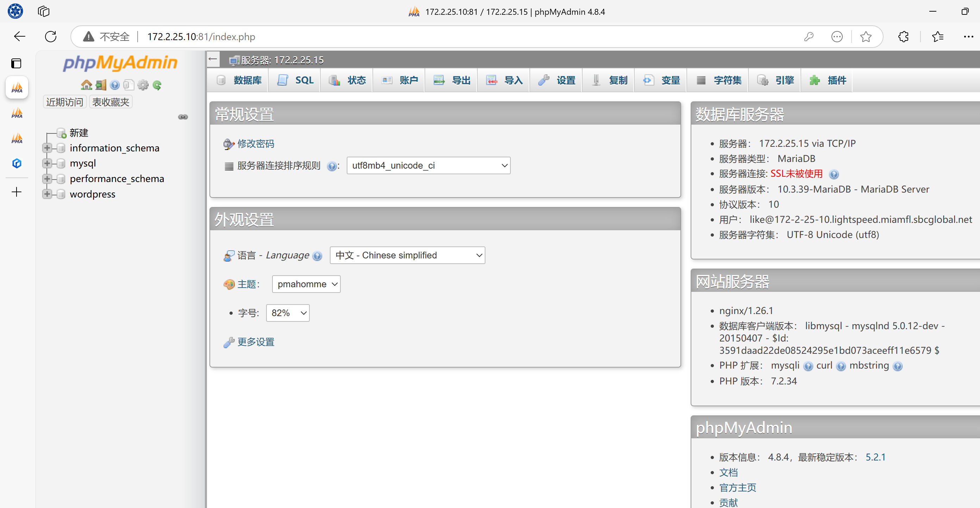Click the 更多设置 more settings link
The width and height of the screenshot is (980, 508).
pyautogui.click(x=255, y=342)
